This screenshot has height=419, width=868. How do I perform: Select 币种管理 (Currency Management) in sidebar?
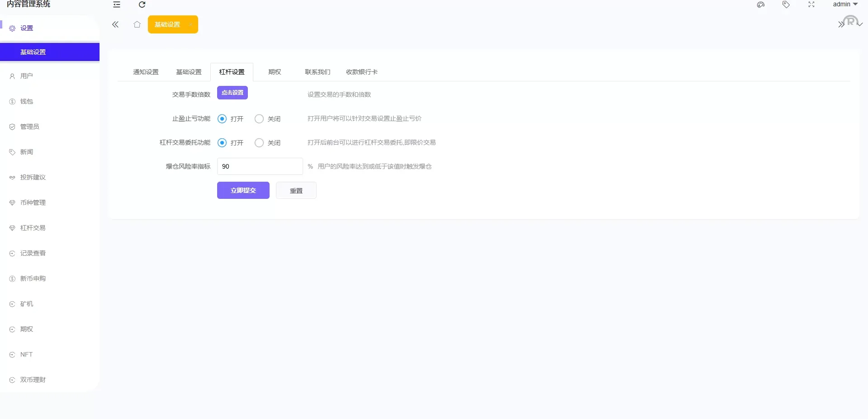tap(33, 202)
